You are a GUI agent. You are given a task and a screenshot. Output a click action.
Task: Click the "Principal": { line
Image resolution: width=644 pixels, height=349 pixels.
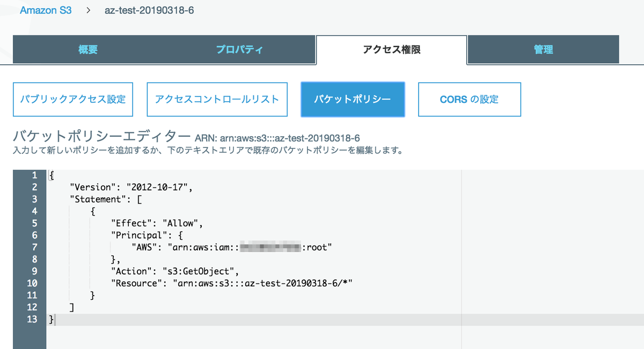tap(147, 235)
